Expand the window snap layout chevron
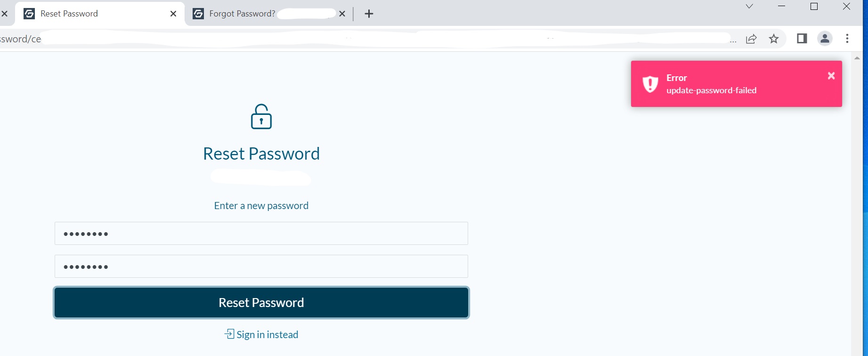The image size is (868, 356). [749, 7]
